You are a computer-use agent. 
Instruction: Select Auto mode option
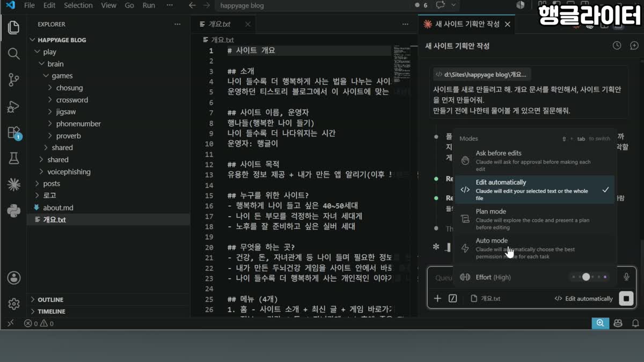[535, 248]
